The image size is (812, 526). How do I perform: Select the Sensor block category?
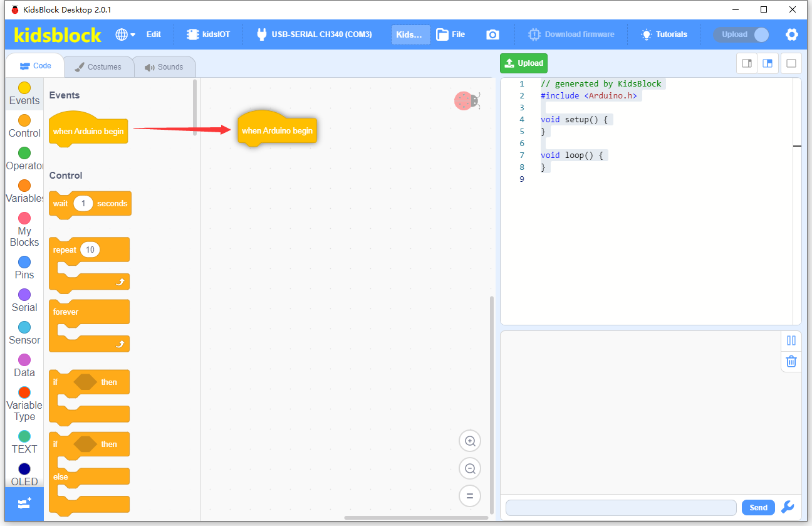pos(24,334)
